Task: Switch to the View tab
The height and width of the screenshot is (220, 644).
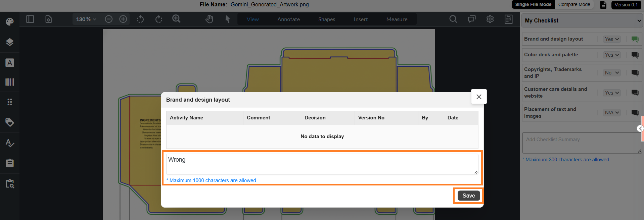Action: coord(253,19)
